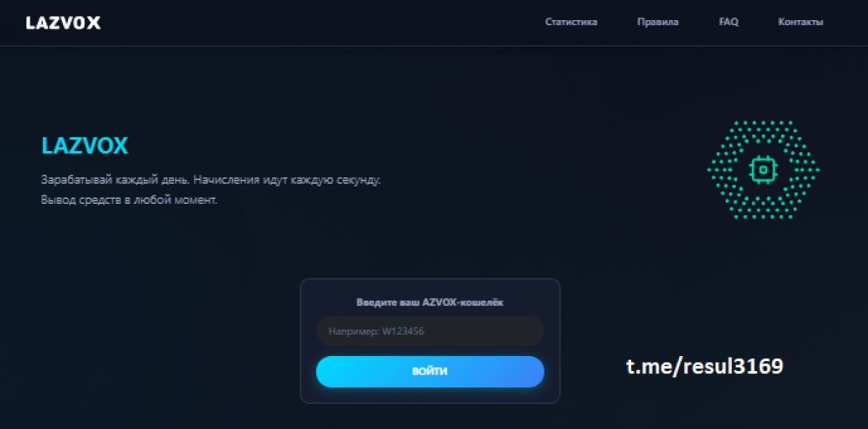Image resolution: width=868 pixels, height=429 pixels.
Task: Open the FAQ menu item
Action: pyautogui.click(x=728, y=22)
